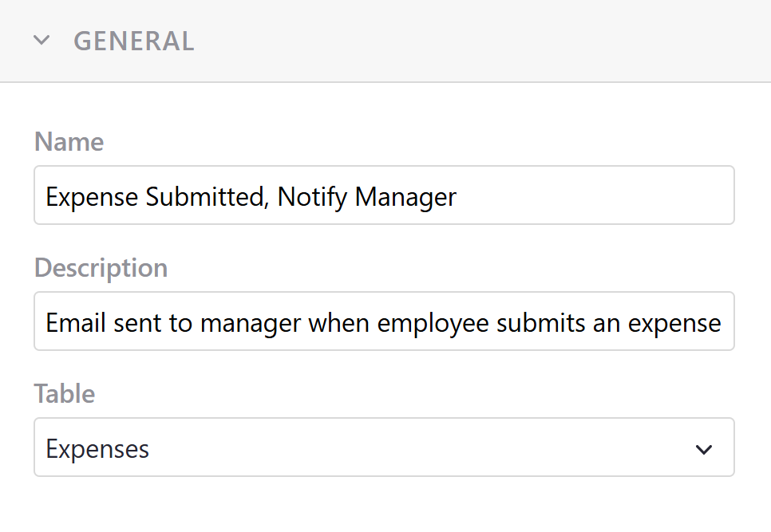Collapse the GENERAL section chevron

click(42, 41)
